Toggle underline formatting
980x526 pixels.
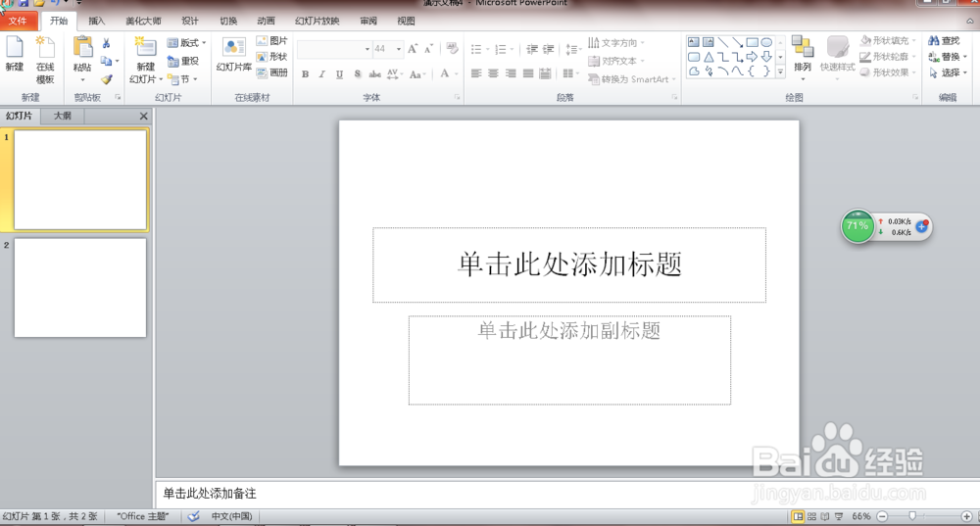[339, 74]
